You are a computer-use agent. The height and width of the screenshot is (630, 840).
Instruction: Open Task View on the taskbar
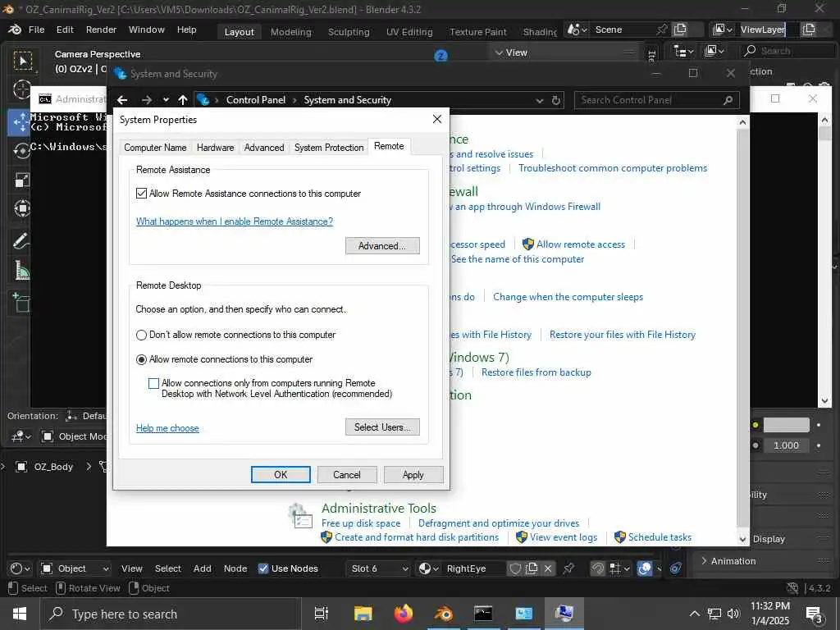click(x=322, y=614)
